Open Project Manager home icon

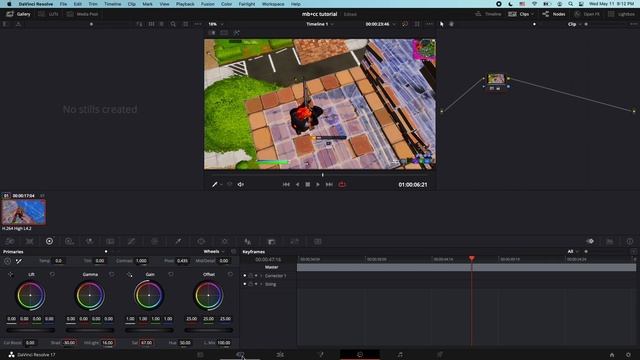[x=612, y=355]
